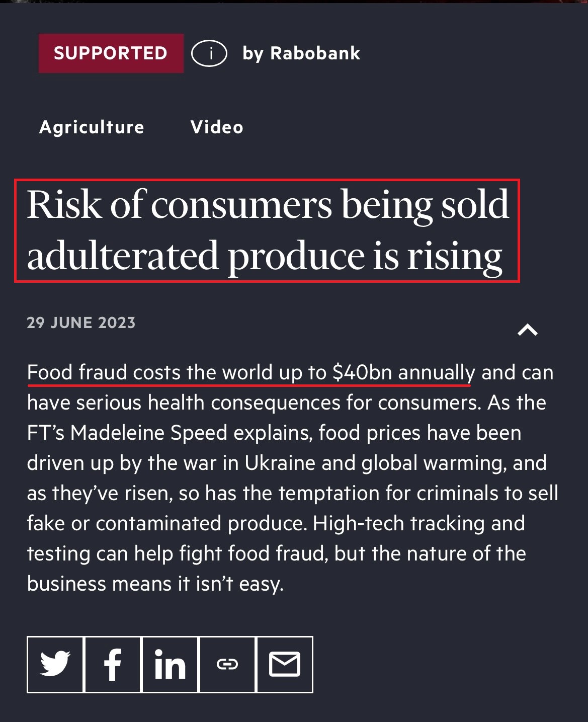Open the Agriculture topic

[x=92, y=127]
